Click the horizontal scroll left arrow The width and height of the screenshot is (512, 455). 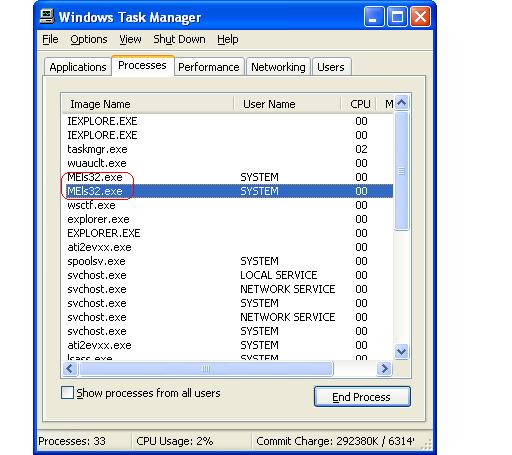[x=70, y=369]
